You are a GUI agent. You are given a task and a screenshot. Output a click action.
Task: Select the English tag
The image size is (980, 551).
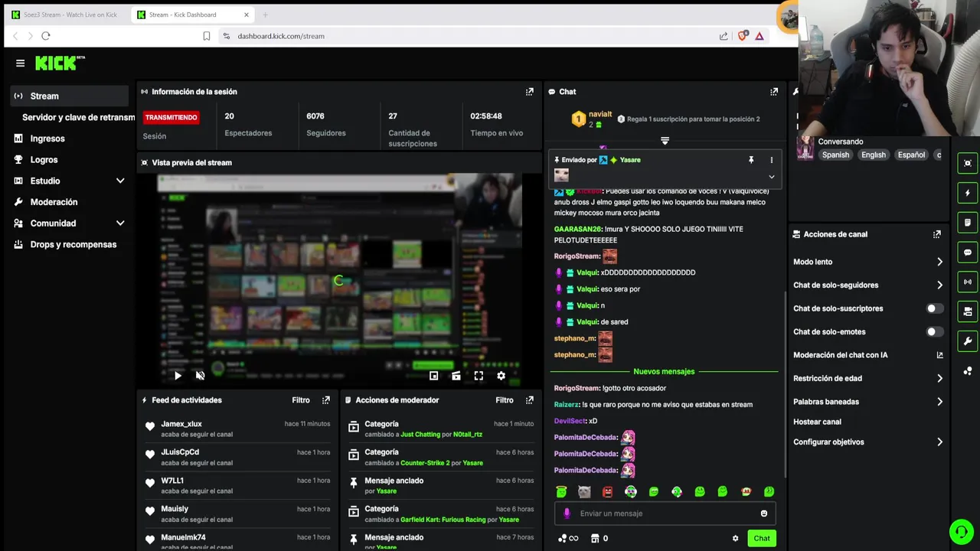point(873,155)
